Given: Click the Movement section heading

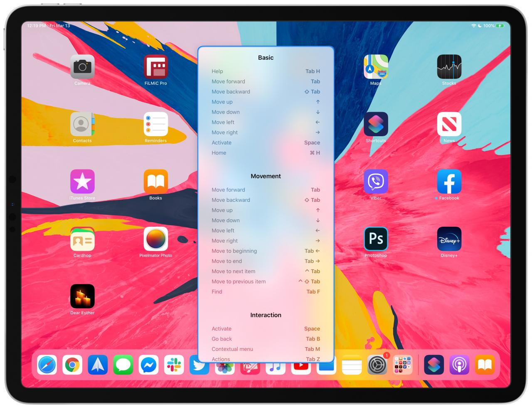Looking at the screenshot, I should [266, 176].
